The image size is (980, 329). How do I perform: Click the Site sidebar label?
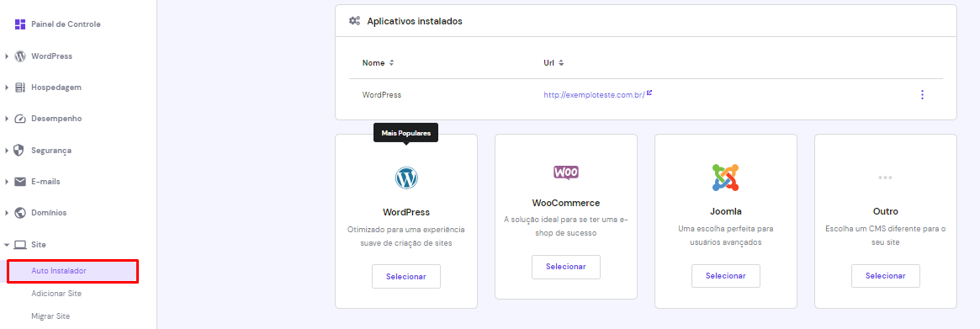pos(39,245)
